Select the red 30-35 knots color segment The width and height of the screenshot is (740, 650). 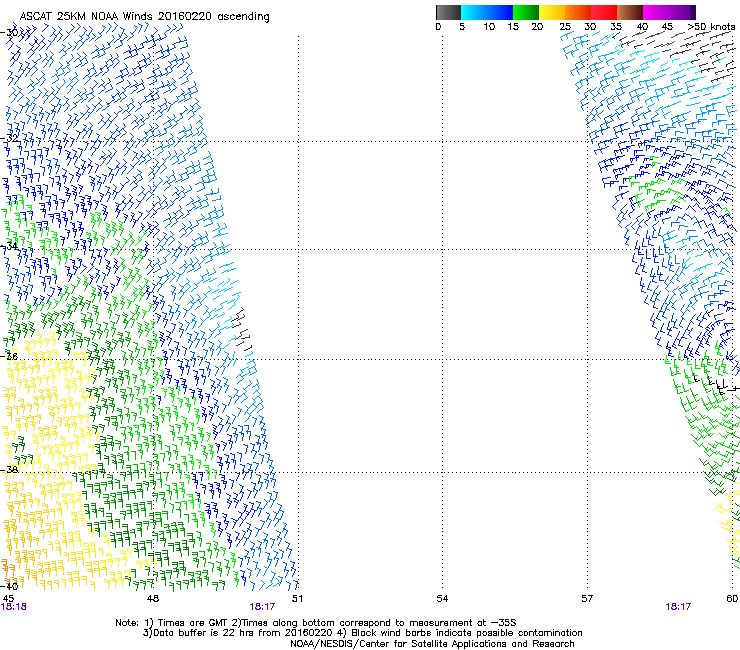(x=604, y=12)
